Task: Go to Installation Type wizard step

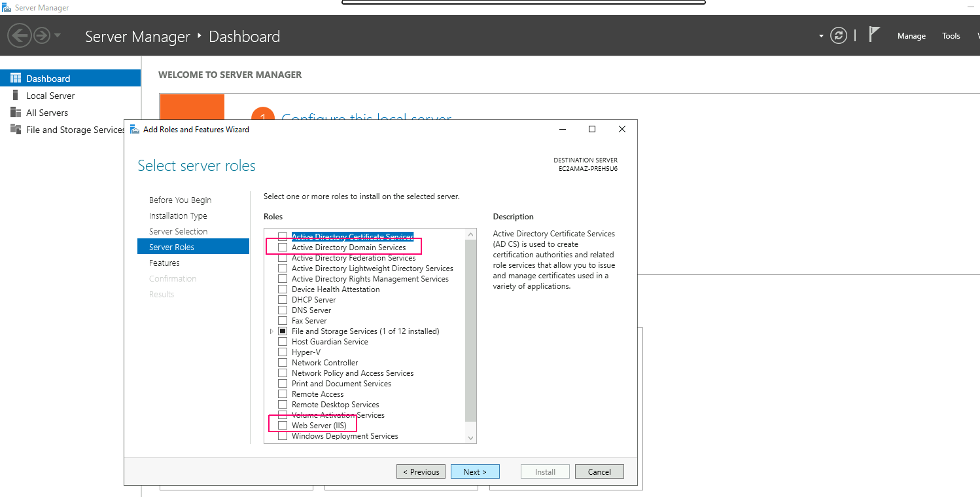Action: click(178, 216)
